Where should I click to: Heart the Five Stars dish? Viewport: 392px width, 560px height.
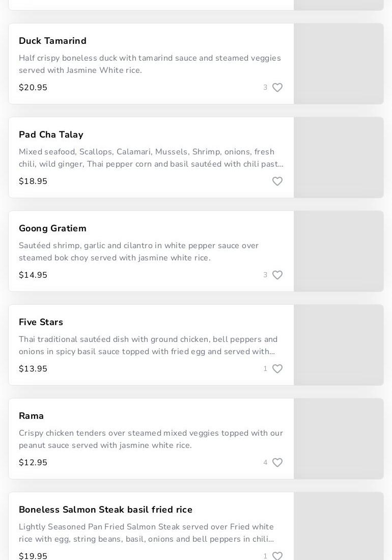click(277, 369)
